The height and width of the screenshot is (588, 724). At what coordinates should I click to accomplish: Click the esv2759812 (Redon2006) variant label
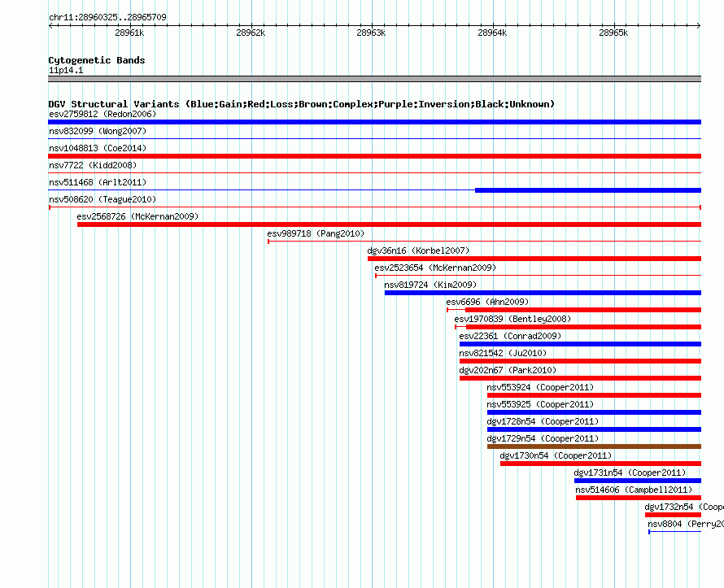[102, 114]
